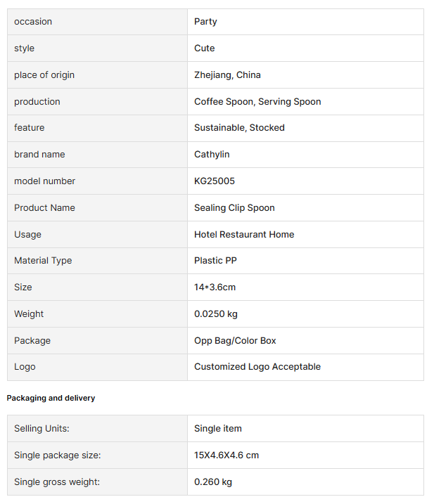434x504 pixels.
Task: Click the '0.260 kg' gross weight value
Action: 213,482
